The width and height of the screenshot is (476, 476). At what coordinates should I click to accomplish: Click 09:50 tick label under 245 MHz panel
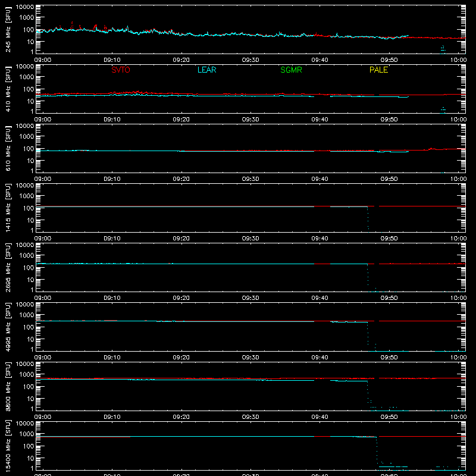(389, 60)
